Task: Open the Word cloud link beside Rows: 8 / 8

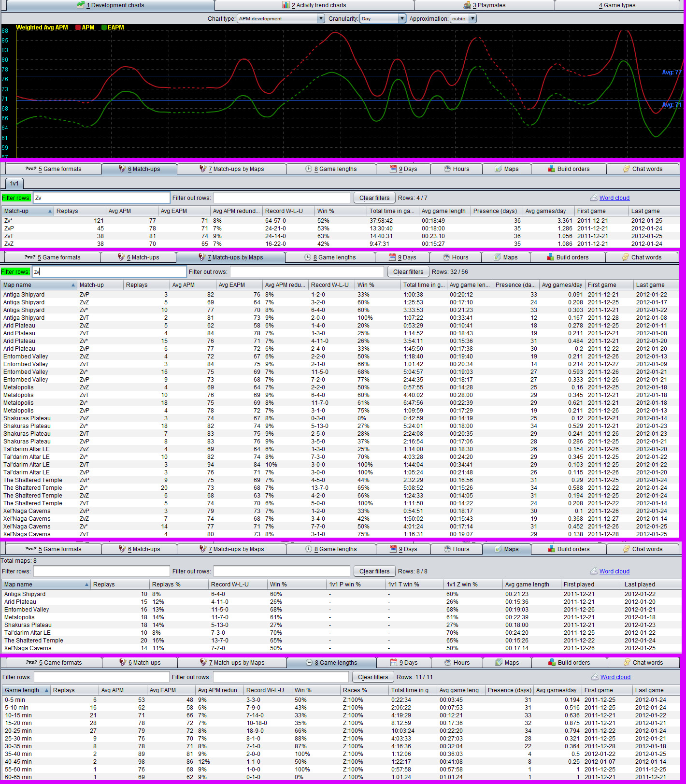Action: (x=614, y=571)
